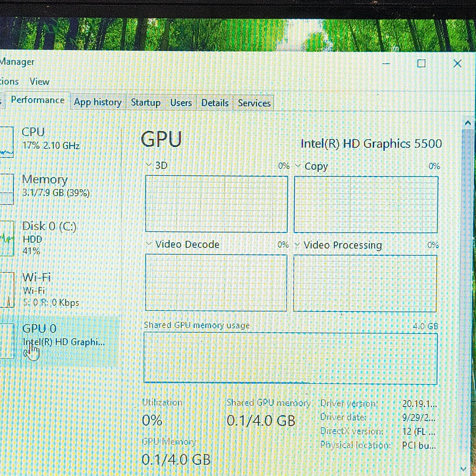Image resolution: width=476 pixels, height=476 pixels.
Task: Click the Shared GPU memory 0.1/4.0 GB value
Action: [261, 420]
